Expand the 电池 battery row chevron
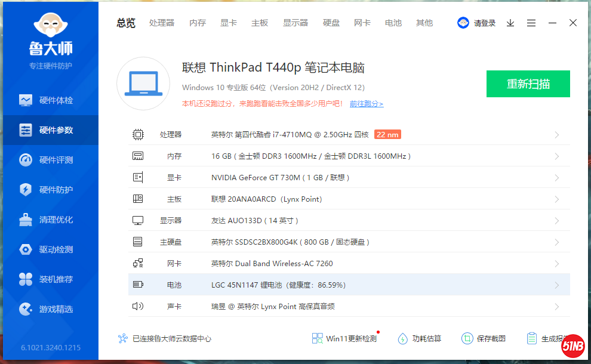The height and width of the screenshot is (364, 591). click(x=556, y=285)
